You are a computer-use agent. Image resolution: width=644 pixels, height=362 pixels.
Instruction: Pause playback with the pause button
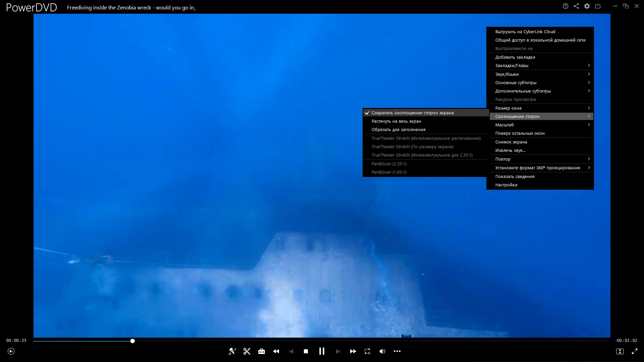coord(322,351)
